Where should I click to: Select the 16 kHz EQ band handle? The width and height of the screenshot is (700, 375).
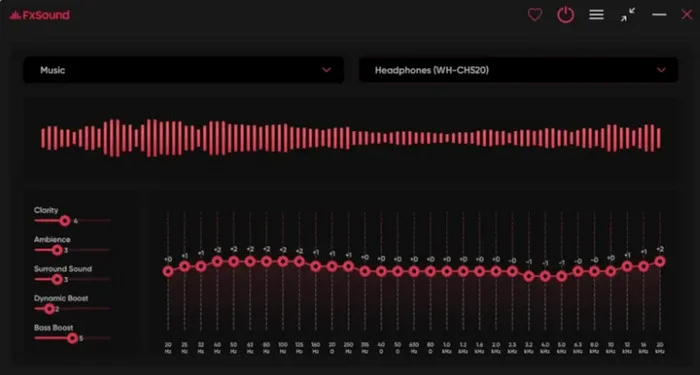(643, 267)
